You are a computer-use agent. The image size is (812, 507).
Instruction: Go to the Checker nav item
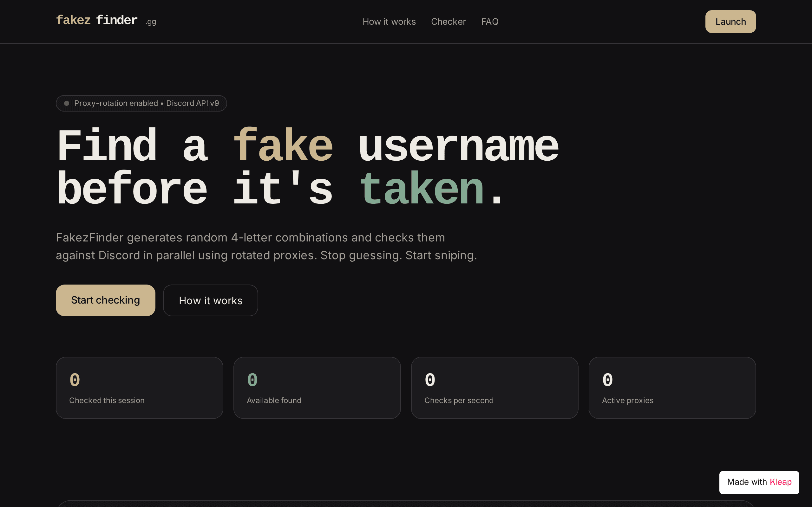[x=448, y=22]
